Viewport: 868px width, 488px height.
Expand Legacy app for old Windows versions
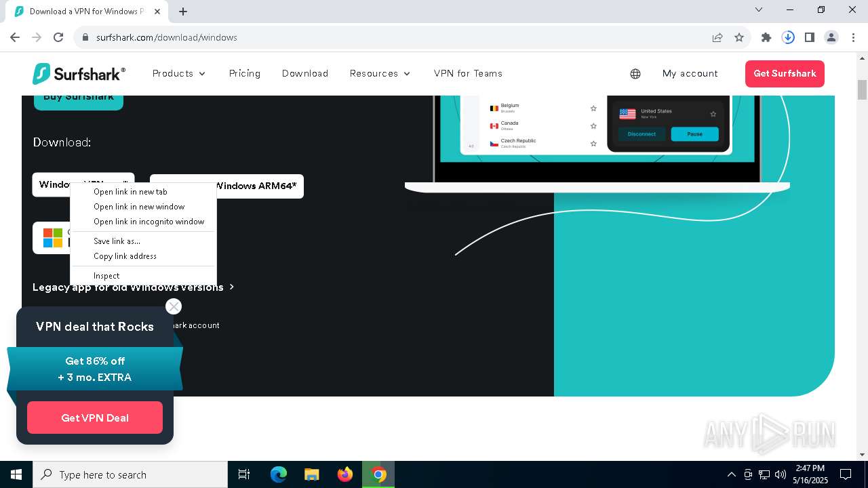133,287
